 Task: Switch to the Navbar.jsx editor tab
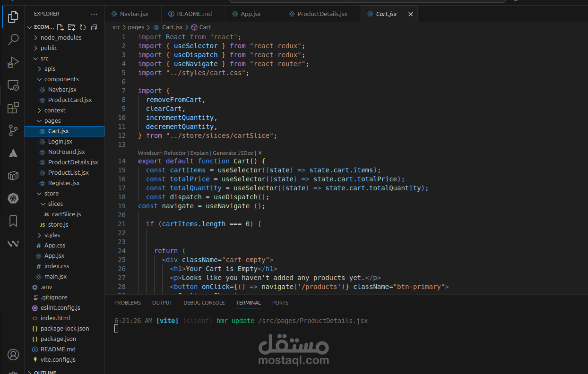(x=133, y=14)
